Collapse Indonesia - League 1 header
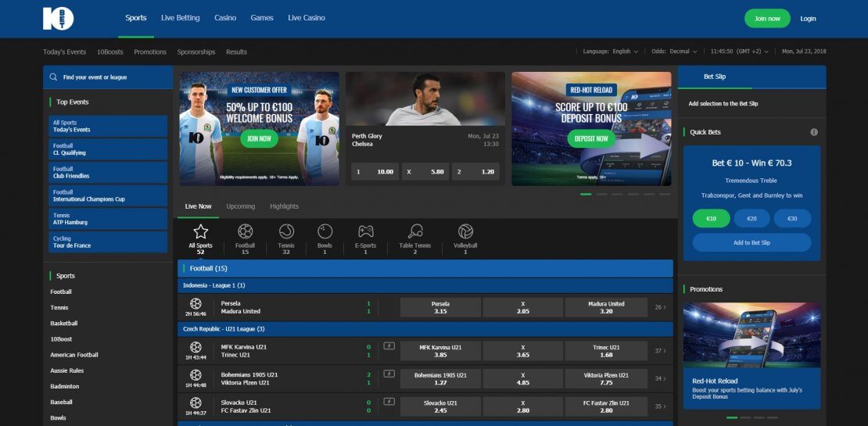Screen dimensions: 868x426 425,285
